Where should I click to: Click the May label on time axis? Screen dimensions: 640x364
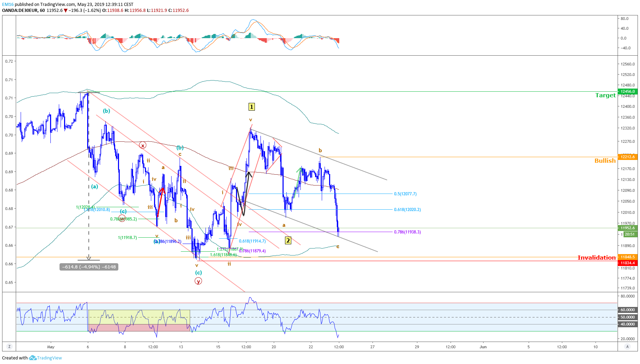(51, 347)
